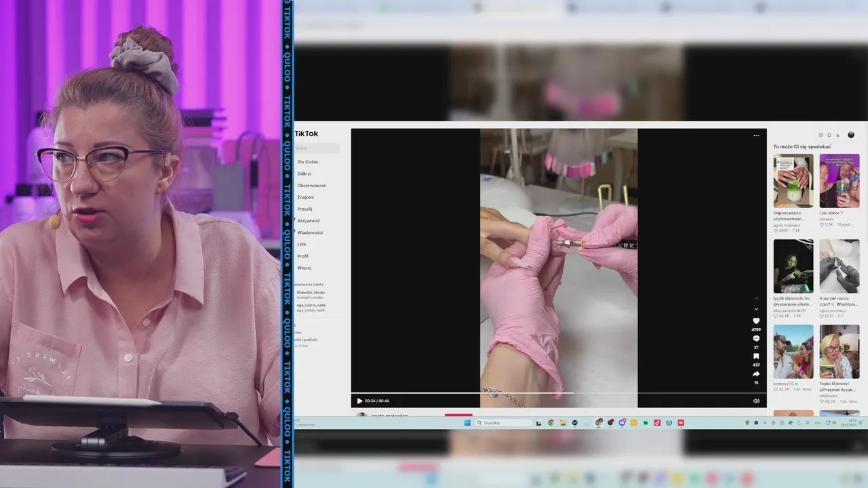Open Znajomi section
The height and width of the screenshot is (488, 868).
tap(305, 197)
